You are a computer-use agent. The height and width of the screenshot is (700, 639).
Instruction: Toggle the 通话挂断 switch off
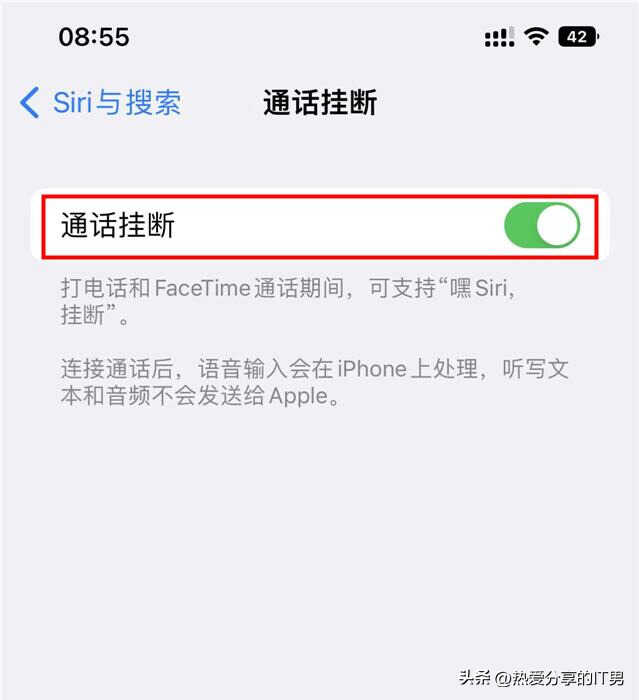[x=542, y=225]
